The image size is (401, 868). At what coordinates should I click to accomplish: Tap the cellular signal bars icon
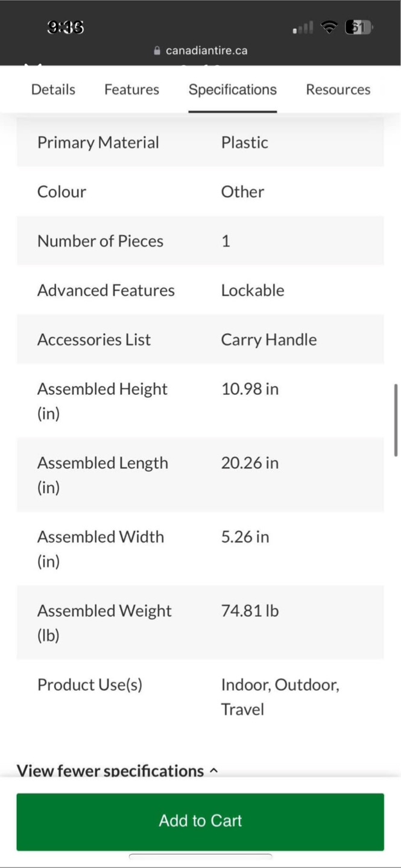coord(303,28)
